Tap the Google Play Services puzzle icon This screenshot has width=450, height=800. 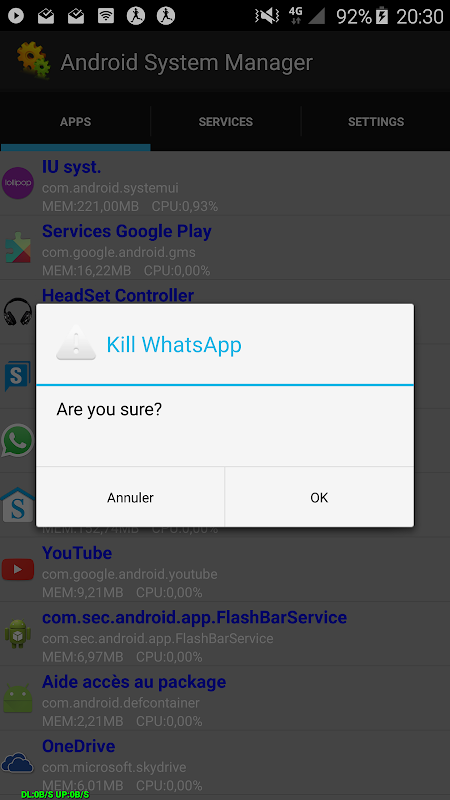18,247
